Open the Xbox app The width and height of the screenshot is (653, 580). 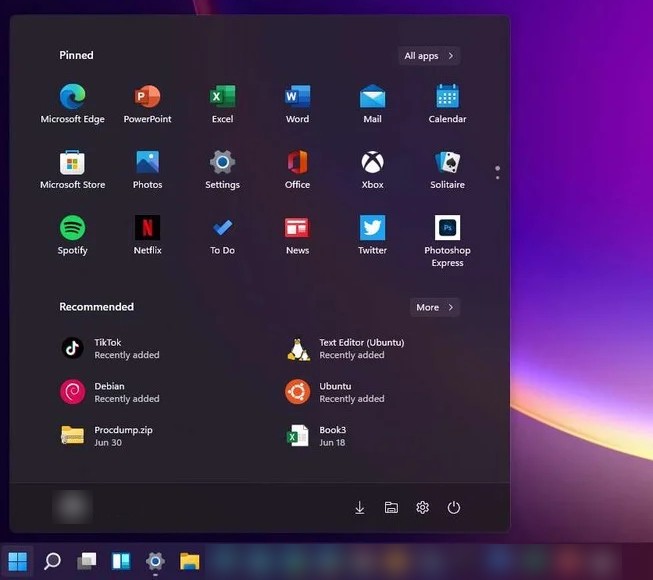372,169
